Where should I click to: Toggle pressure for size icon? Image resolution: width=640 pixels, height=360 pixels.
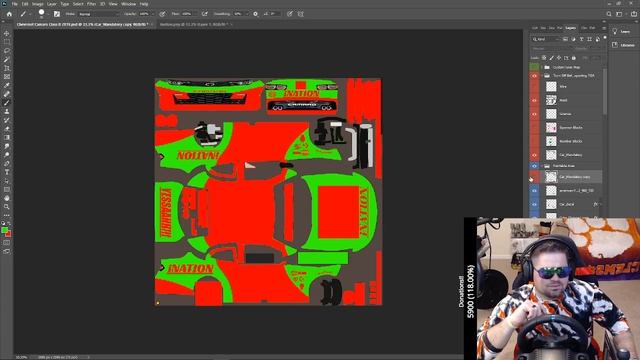tap(290, 14)
